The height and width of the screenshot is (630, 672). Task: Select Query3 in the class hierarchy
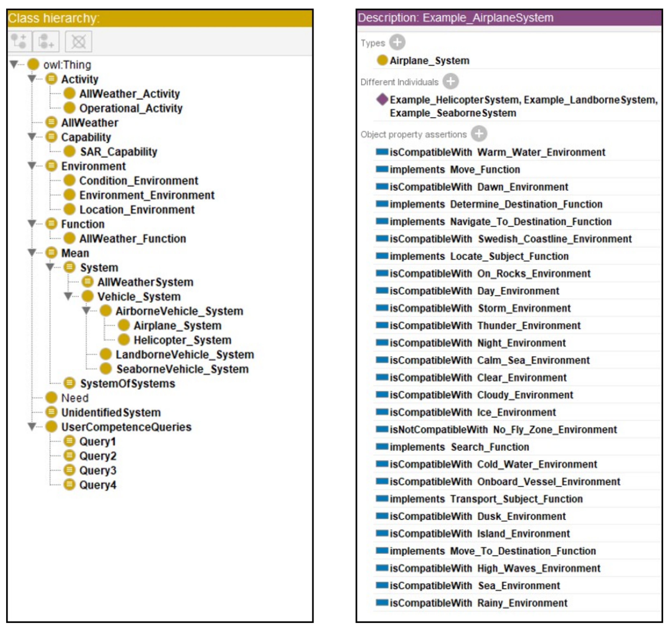click(98, 470)
